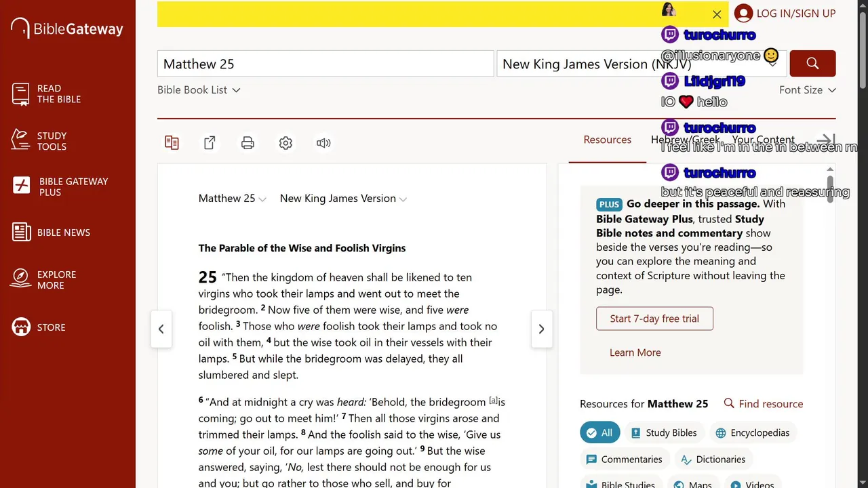Filter resources by Maps
868x488 pixels.
[693, 483]
